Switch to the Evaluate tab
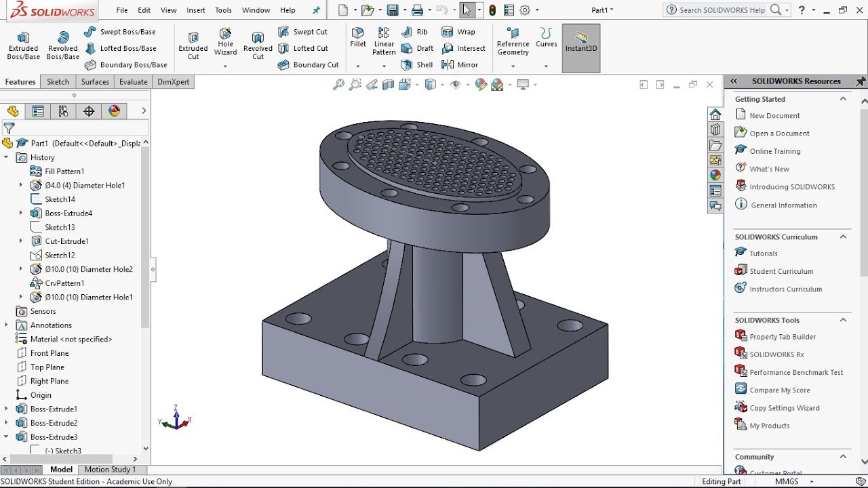Viewport: 868px width, 488px height. tap(133, 82)
